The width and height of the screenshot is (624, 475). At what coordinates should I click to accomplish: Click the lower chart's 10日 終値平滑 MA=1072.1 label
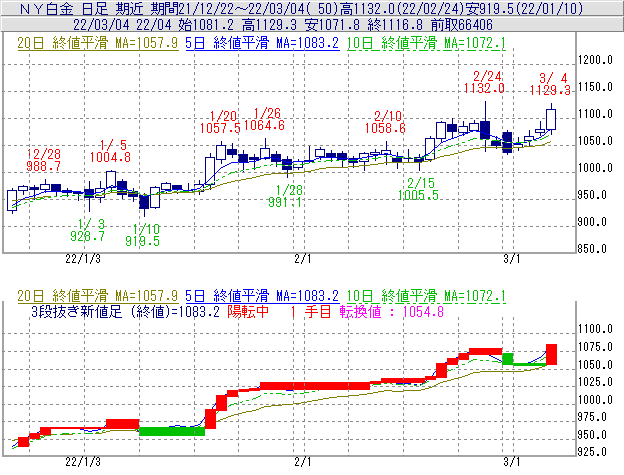click(x=426, y=296)
